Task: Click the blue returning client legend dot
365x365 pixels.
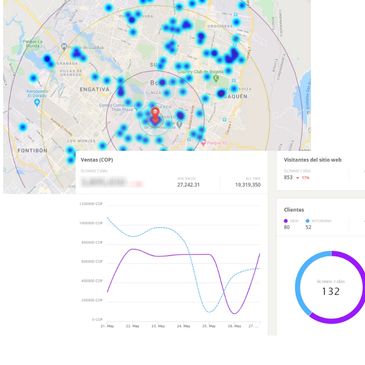Action: tap(307, 221)
